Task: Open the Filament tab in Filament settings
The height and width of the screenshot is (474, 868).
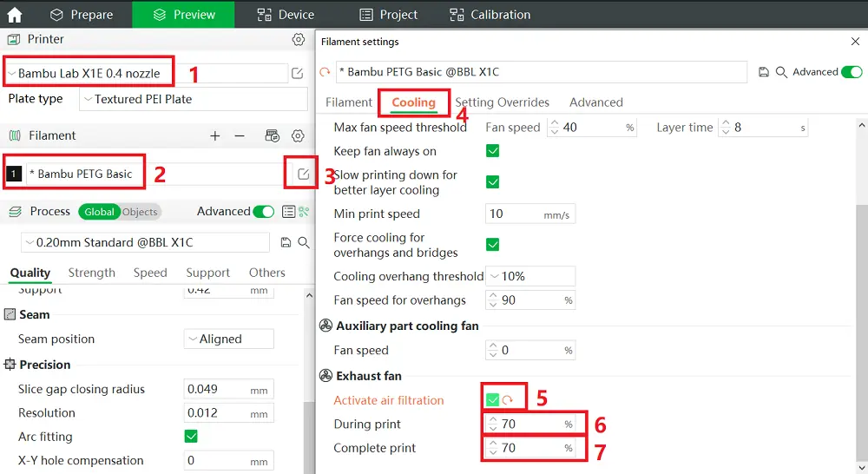Action: point(349,102)
